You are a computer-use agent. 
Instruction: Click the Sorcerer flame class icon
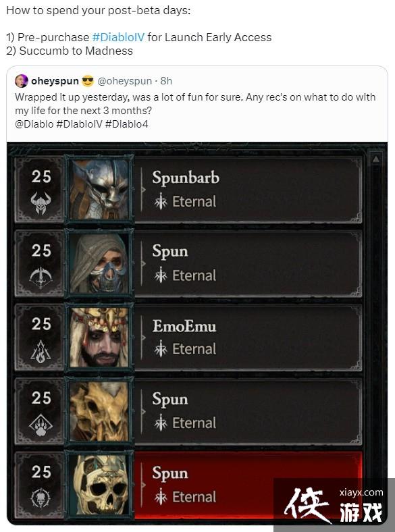pos(41,352)
